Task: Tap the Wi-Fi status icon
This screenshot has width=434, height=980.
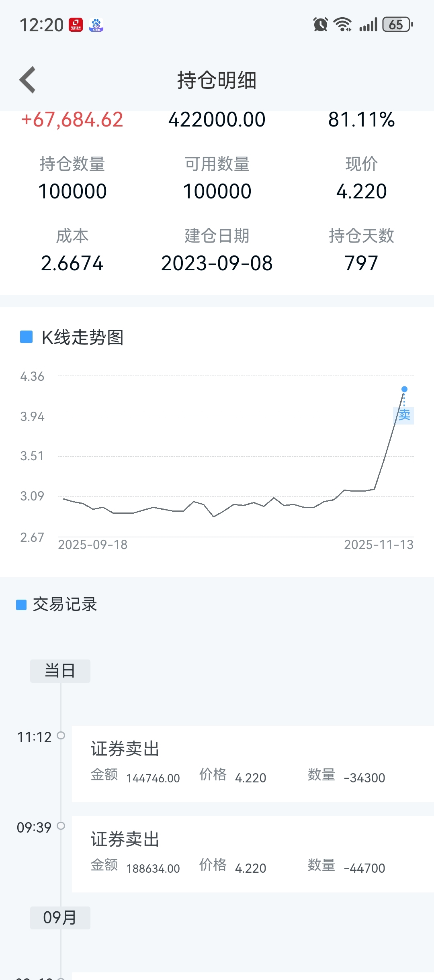Action: pyautogui.click(x=343, y=24)
